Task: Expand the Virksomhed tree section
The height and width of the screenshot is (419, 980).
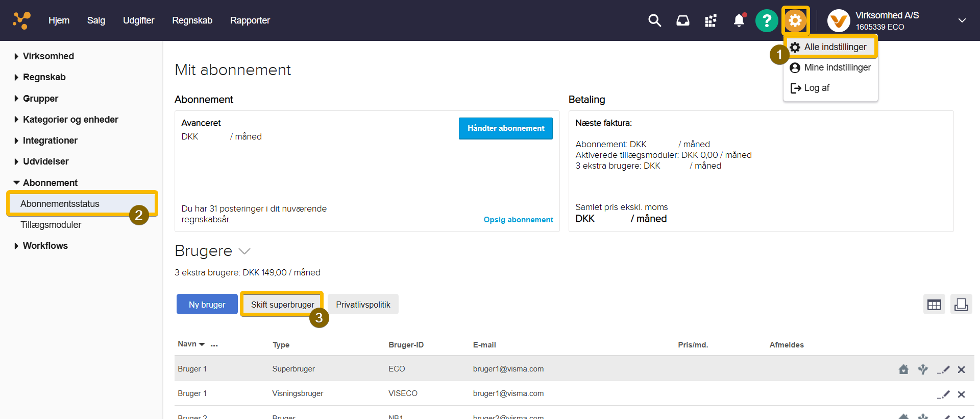Action: tap(16, 56)
